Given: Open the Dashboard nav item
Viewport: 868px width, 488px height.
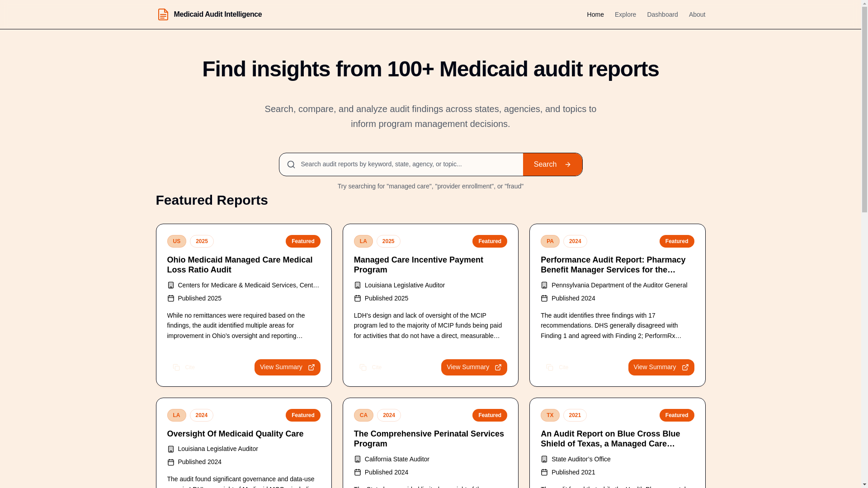Looking at the screenshot, I should (662, 14).
